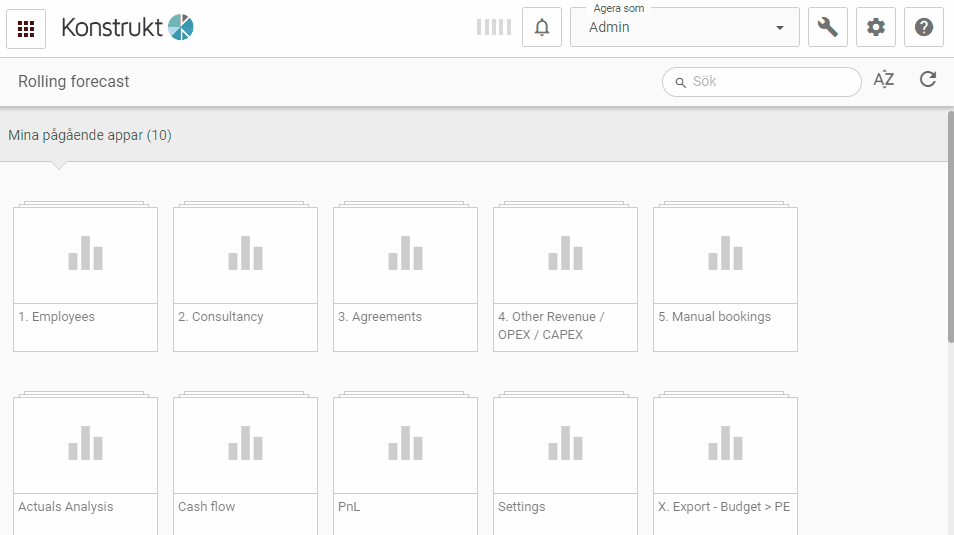Open 4. Other Revenue / OPEX / CAPEX
Viewport: 954px width, 535px height.
click(565, 278)
